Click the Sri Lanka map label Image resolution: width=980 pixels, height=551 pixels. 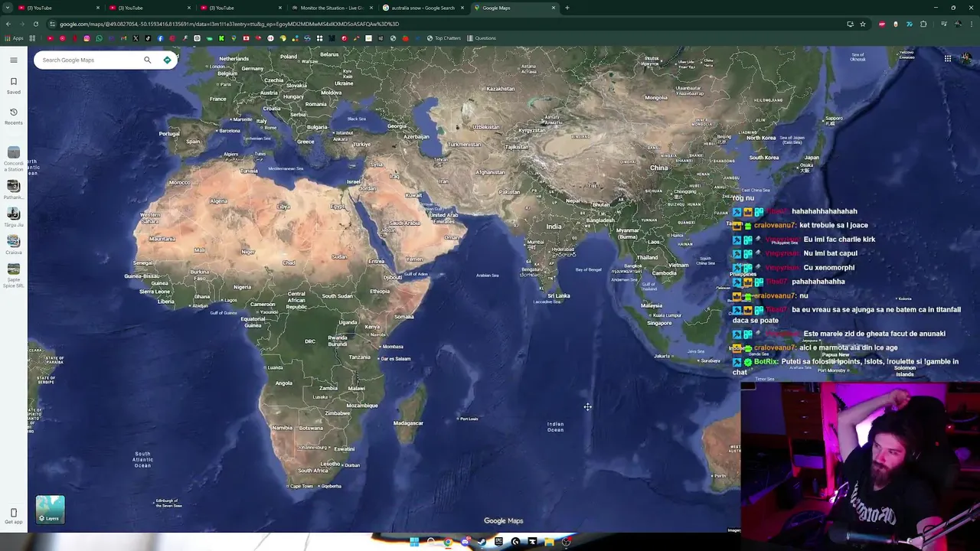pos(559,296)
